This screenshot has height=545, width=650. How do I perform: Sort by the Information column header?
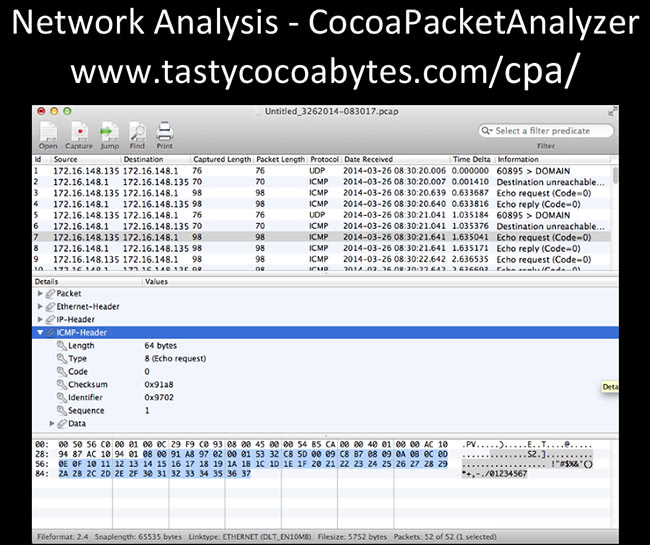point(553,159)
